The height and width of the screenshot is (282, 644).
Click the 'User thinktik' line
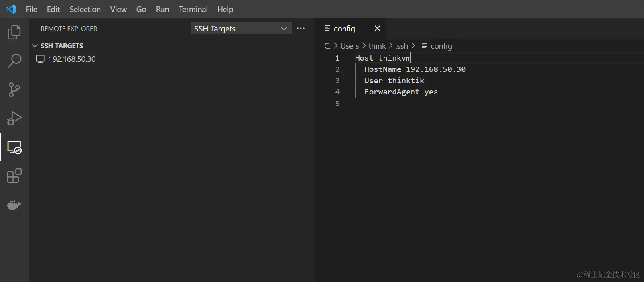394,81
